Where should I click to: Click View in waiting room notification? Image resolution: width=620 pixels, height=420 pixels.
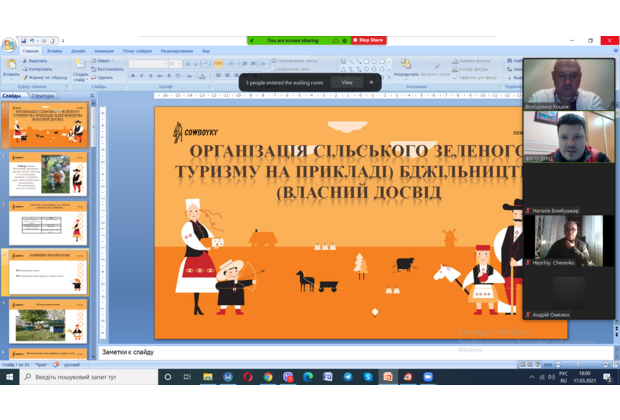(347, 83)
